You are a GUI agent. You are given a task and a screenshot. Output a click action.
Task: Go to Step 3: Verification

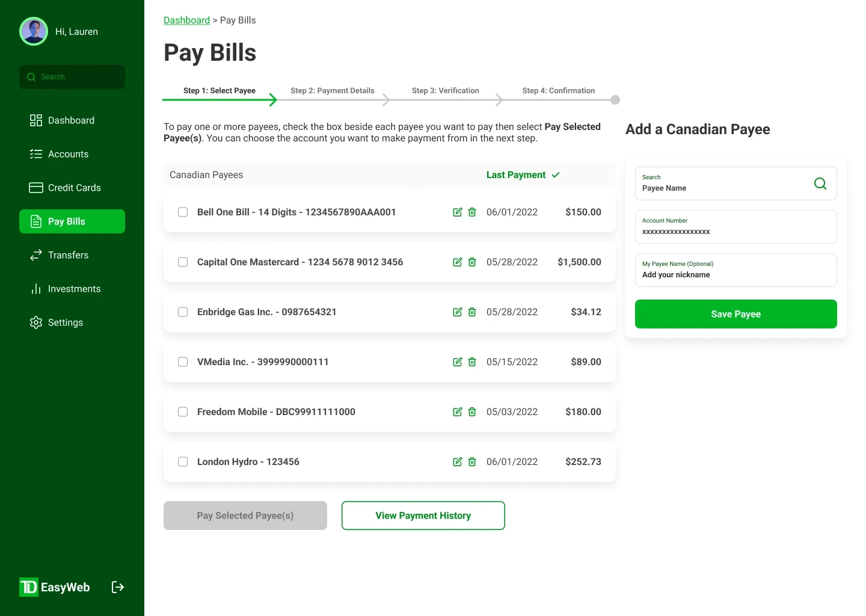click(446, 91)
